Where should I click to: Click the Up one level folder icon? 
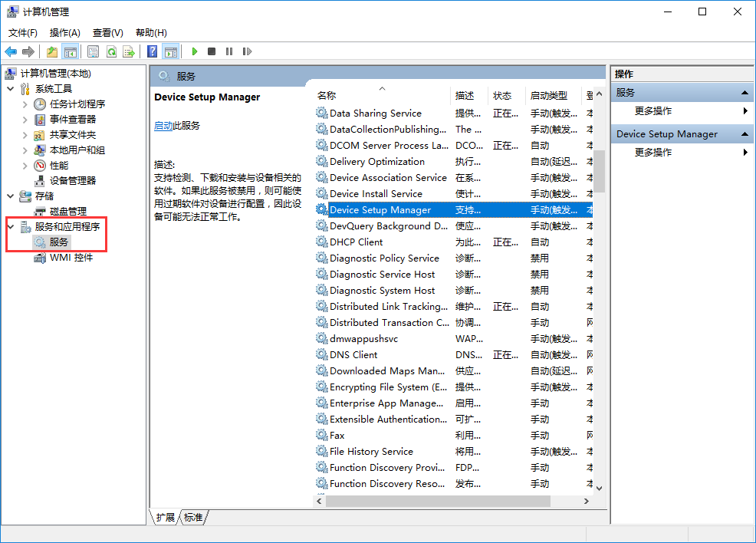(52, 51)
